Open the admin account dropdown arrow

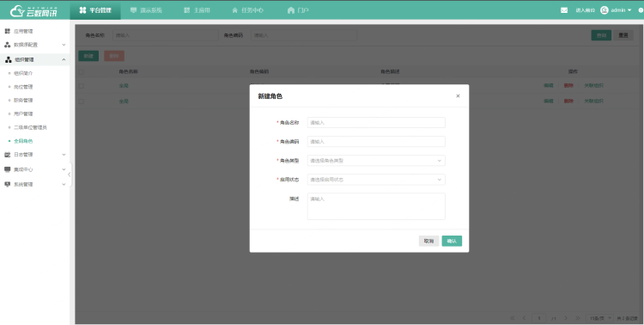[629, 10]
